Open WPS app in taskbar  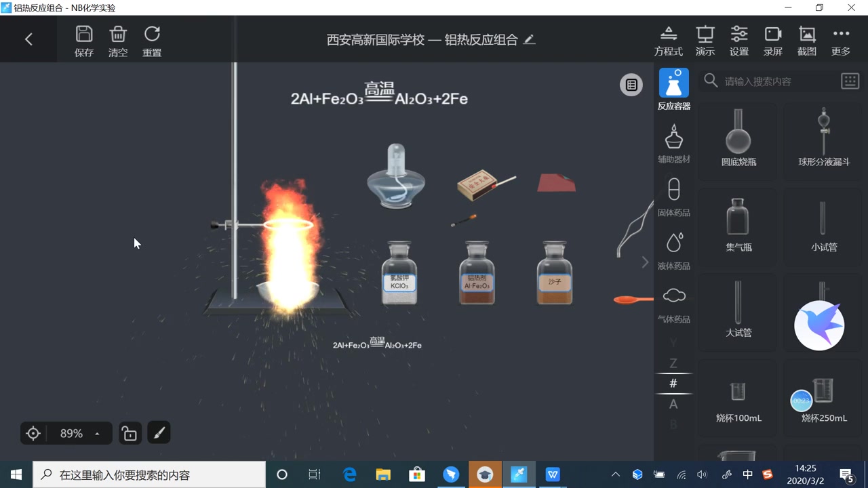(x=553, y=474)
